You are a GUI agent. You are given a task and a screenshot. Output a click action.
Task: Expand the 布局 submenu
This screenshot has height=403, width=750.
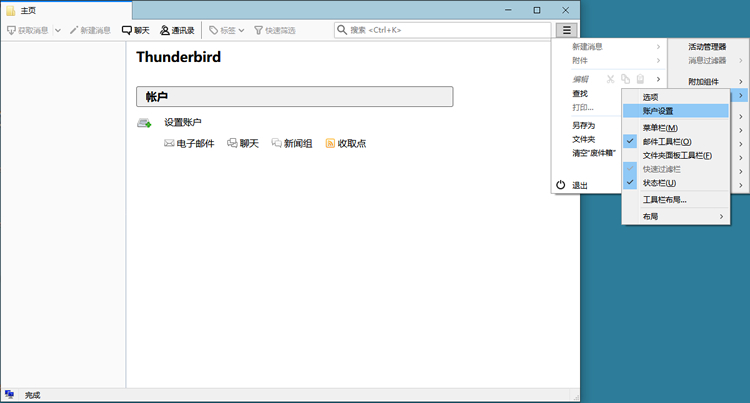point(676,217)
